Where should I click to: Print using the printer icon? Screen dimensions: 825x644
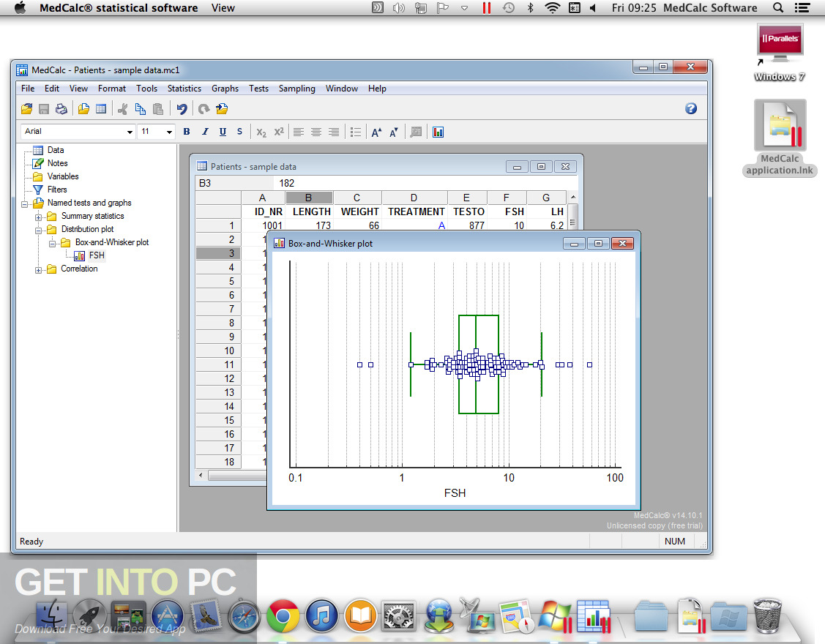(61, 109)
